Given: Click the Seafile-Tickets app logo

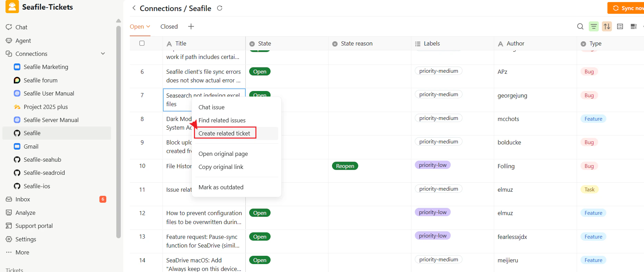Looking at the screenshot, I should tap(12, 7).
